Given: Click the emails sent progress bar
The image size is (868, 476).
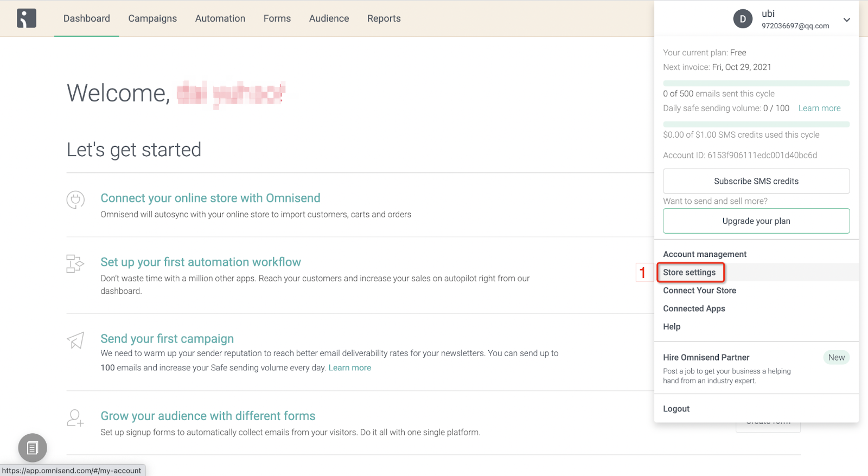Looking at the screenshot, I should (756, 83).
